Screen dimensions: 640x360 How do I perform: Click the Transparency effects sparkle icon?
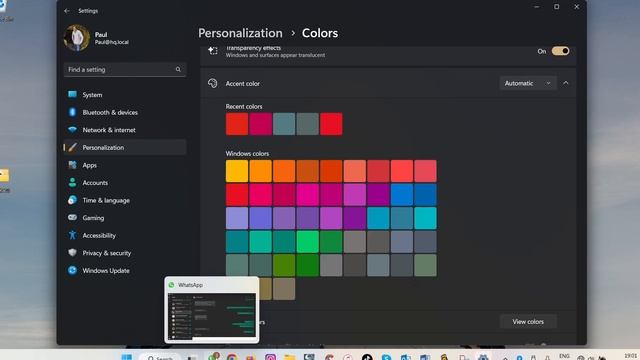(212, 51)
